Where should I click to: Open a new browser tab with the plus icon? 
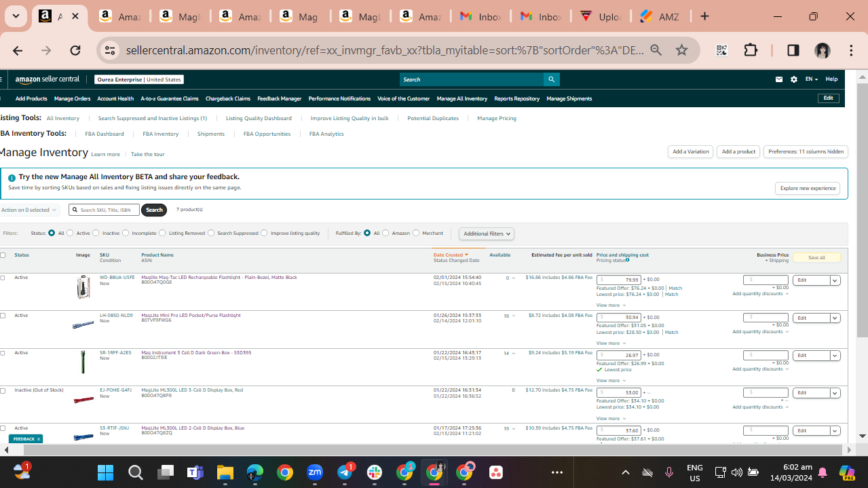tap(704, 16)
